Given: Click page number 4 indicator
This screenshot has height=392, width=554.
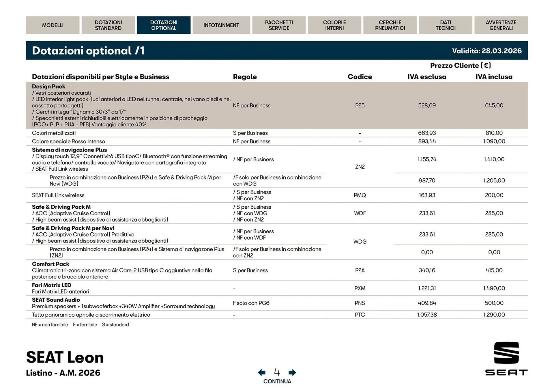Looking at the screenshot, I should [x=277, y=372].
